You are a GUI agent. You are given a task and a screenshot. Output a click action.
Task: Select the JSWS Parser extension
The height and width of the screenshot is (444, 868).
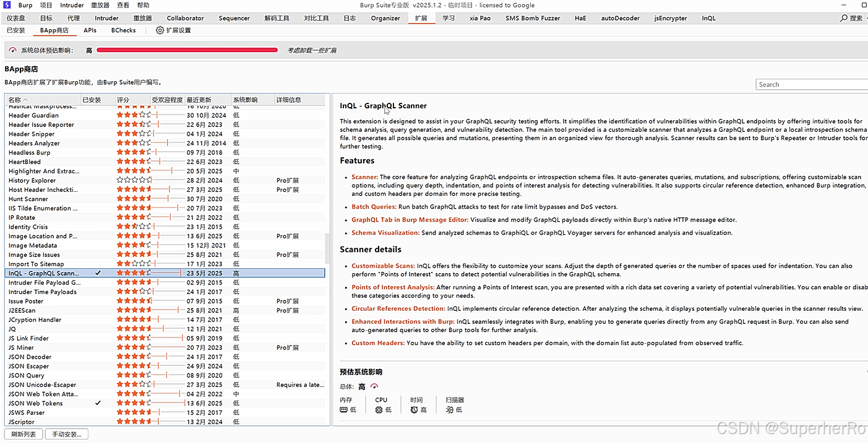(x=165, y=412)
